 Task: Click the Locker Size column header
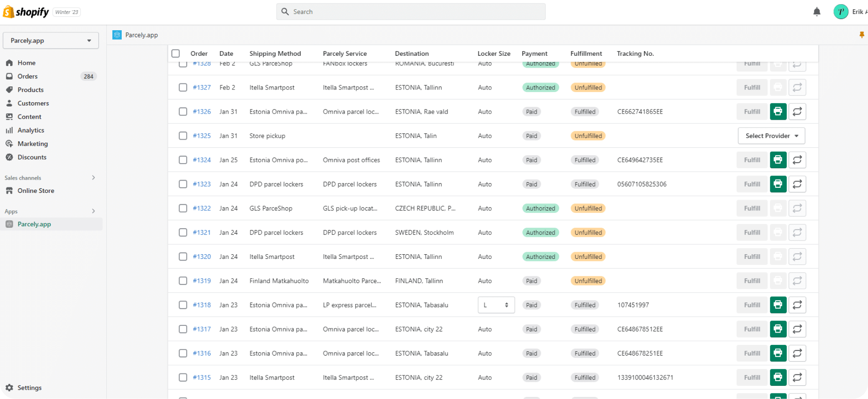tap(494, 53)
